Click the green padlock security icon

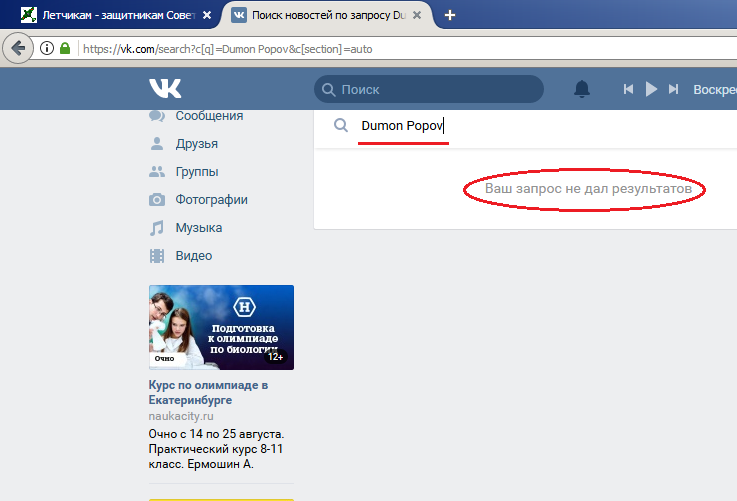pos(65,48)
